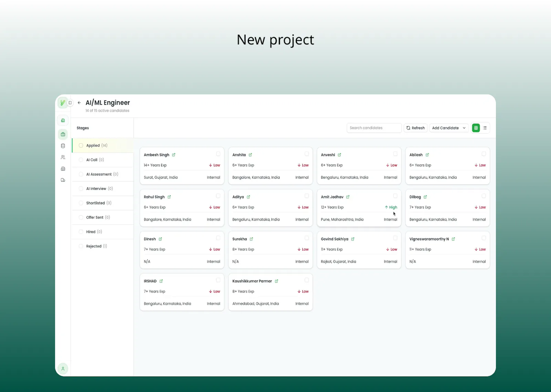
Task: Select the checkbox on Dilbag's card
Action: tap(484, 196)
